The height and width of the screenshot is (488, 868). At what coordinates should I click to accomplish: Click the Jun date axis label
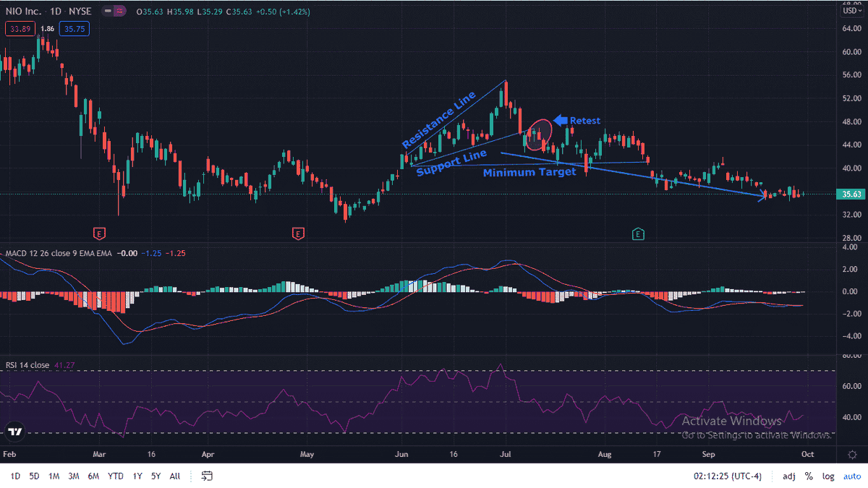[401, 455]
